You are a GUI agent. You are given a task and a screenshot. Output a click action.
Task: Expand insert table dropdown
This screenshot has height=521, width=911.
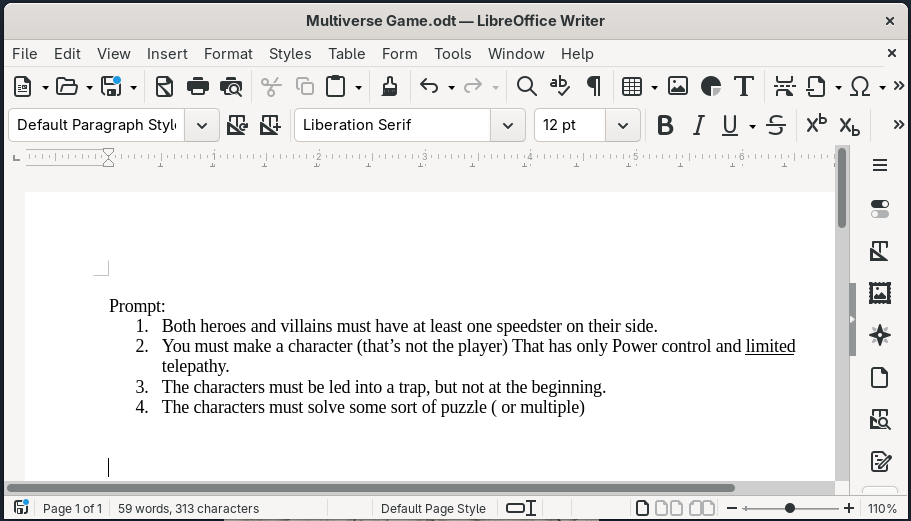pos(654,88)
